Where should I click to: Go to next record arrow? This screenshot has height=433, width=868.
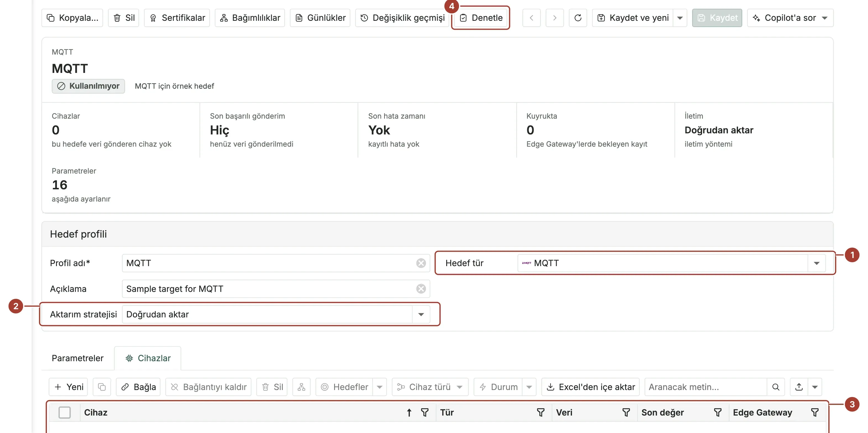click(555, 18)
